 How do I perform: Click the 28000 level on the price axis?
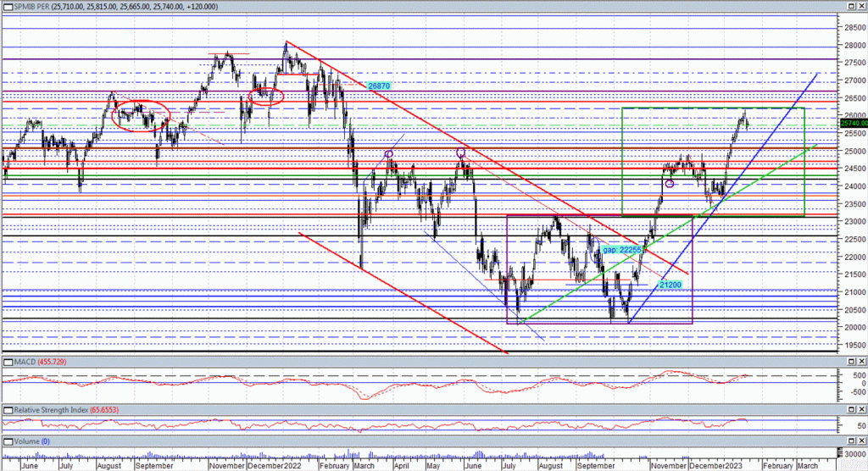pyautogui.click(x=855, y=46)
